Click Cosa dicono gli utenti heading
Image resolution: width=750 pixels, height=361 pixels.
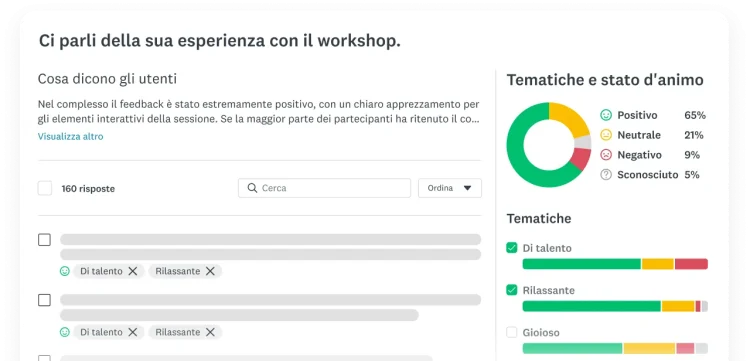pyautogui.click(x=107, y=79)
